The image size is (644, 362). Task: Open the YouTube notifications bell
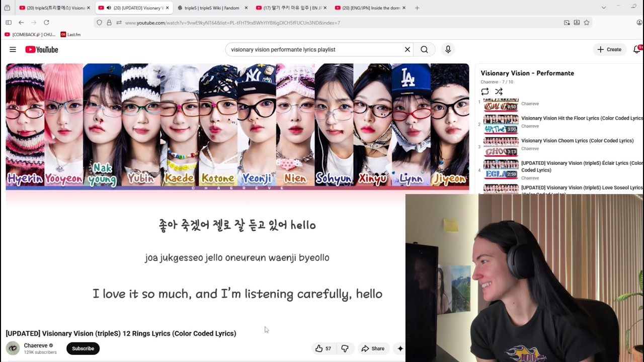637,49
